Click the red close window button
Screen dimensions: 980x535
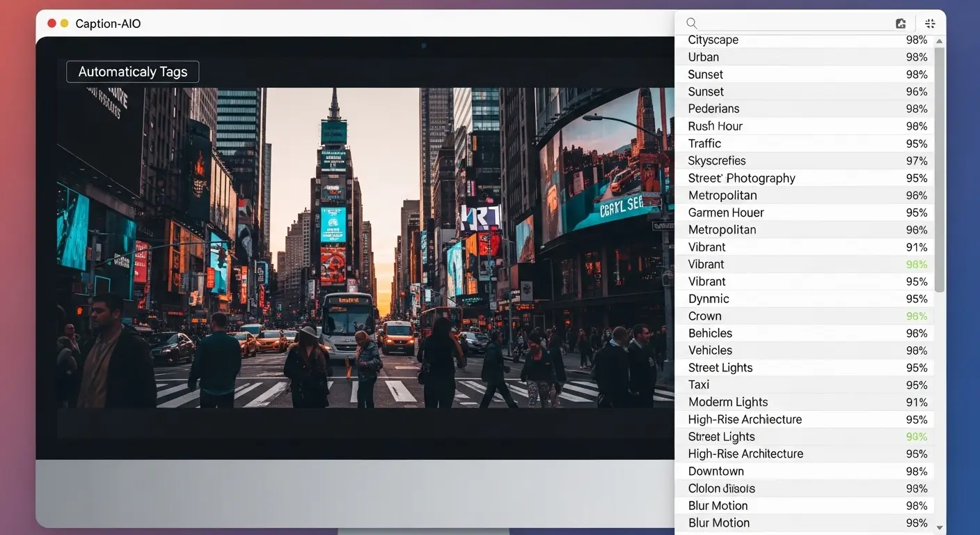pyautogui.click(x=52, y=24)
